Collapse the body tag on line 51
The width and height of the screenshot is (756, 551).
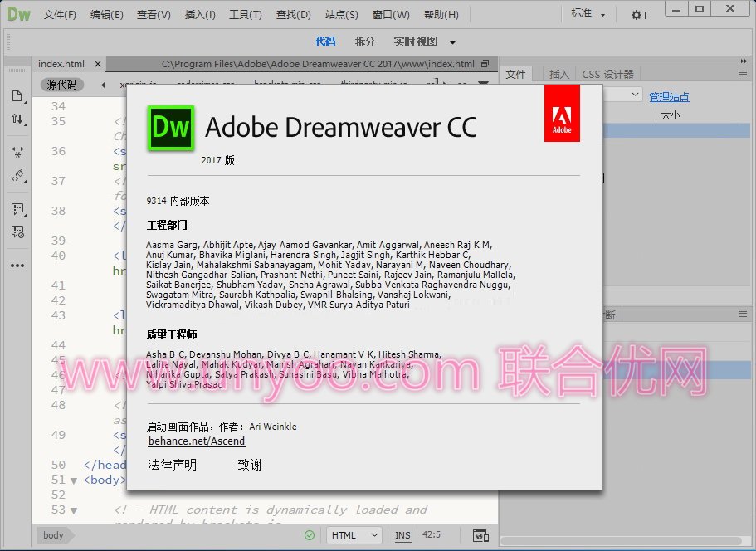(74, 480)
